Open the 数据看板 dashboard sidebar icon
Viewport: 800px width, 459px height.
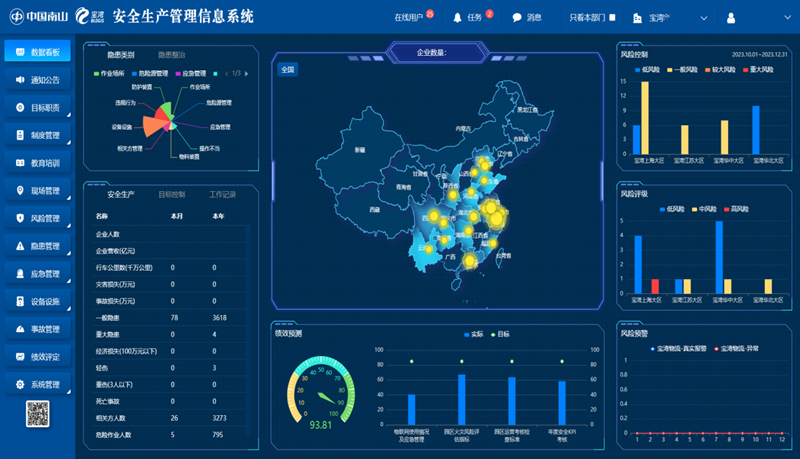click(20, 52)
